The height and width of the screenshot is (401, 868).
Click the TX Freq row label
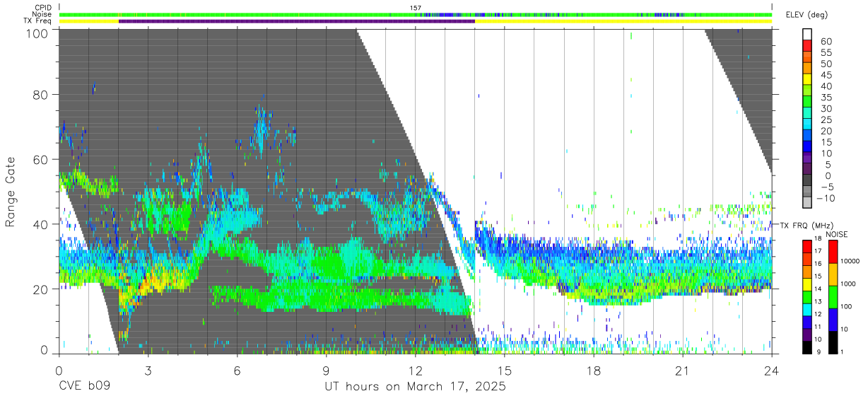(x=38, y=21)
